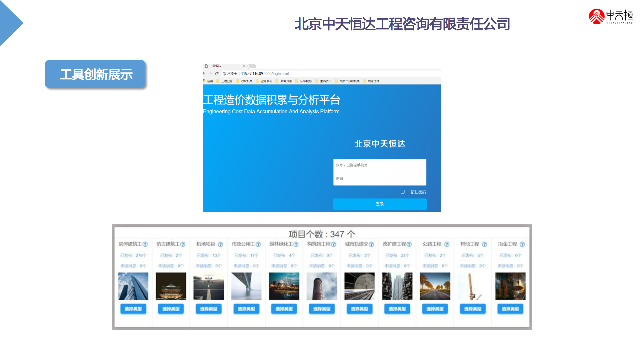
Task: Click help icon beside 公路工程
Action: coord(447,244)
